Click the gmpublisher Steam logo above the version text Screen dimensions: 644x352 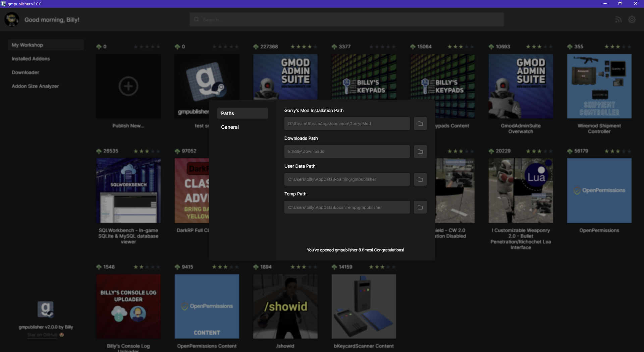46,309
